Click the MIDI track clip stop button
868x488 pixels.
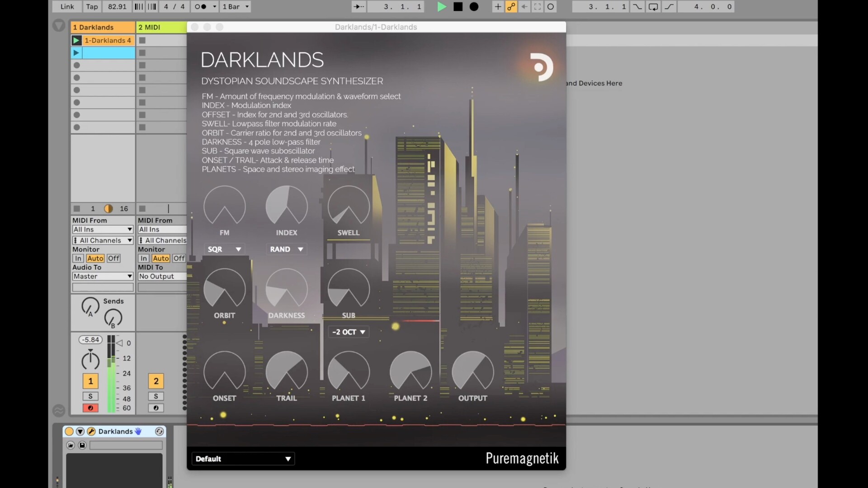(142, 208)
